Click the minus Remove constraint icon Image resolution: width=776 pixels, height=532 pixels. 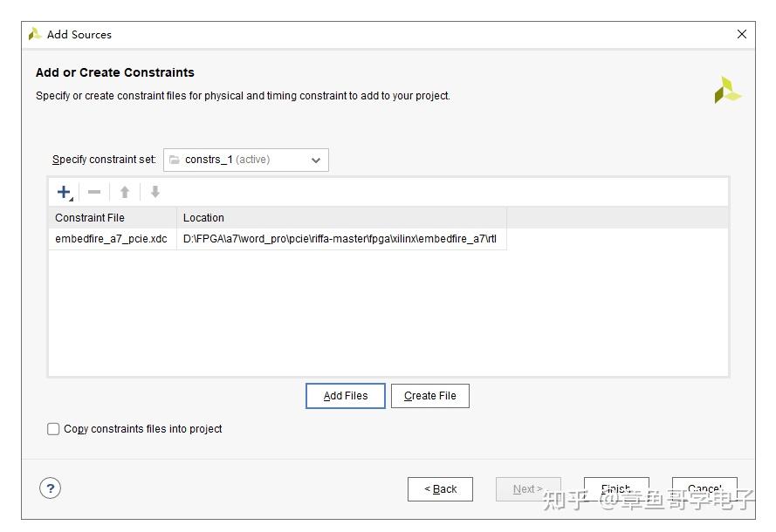point(94,192)
